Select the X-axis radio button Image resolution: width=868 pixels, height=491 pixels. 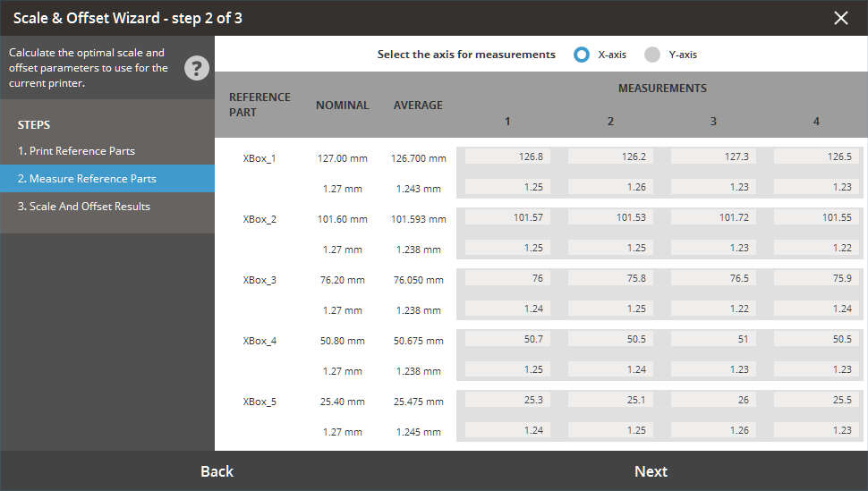[x=583, y=55]
